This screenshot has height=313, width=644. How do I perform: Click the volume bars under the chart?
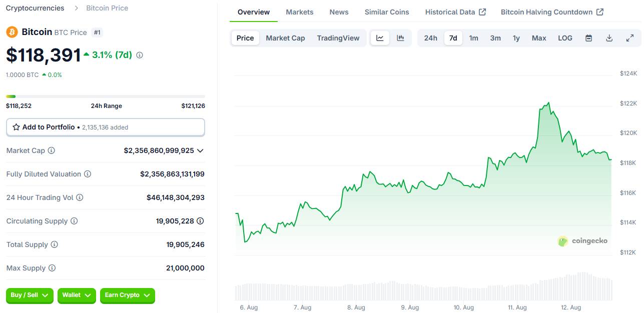click(x=423, y=287)
